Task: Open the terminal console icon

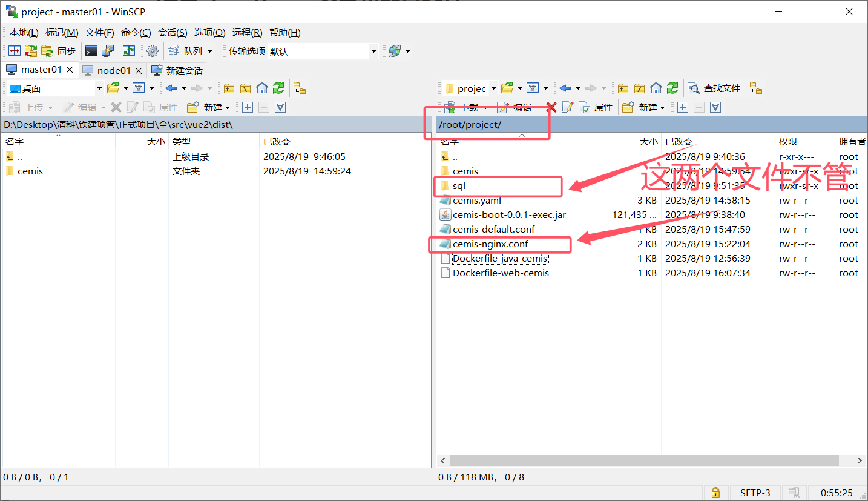Action: [91, 51]
